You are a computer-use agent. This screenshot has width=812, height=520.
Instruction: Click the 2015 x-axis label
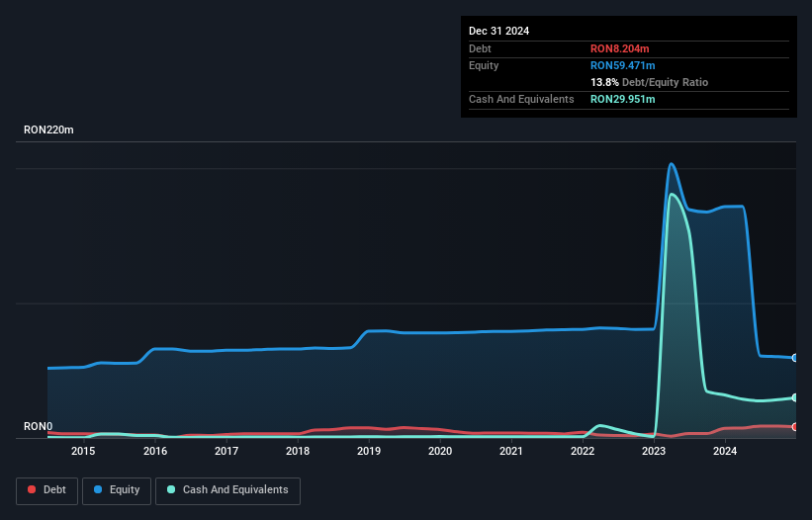83,451
